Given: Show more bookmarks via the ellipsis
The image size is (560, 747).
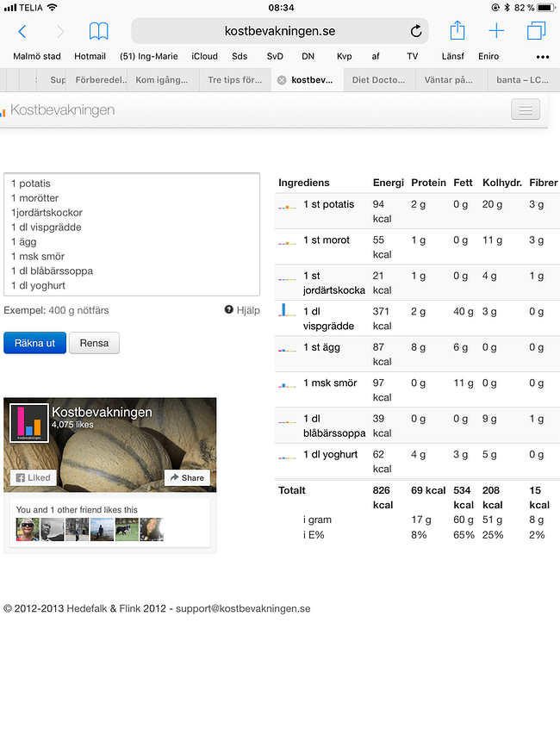Looking at the screenshot, I should click(x=543, y=57).
